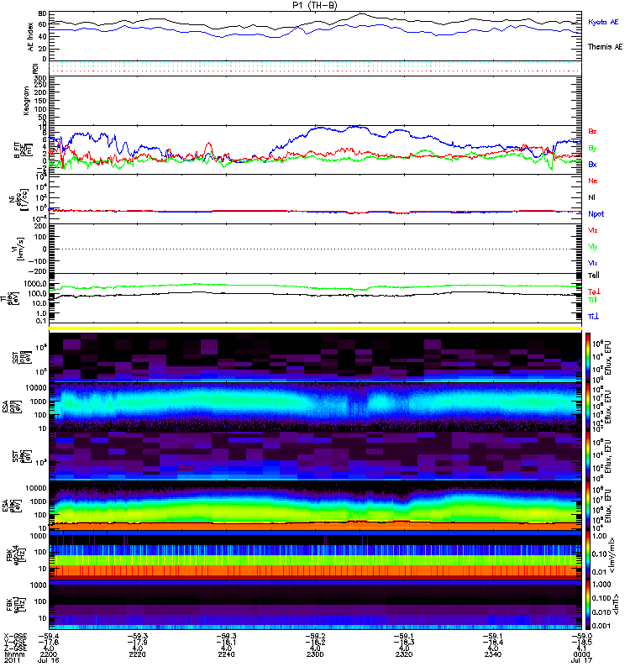Click the yellow horizontal time bar
The width and height of the screenshot is (630, 672).
click(316, 328)
